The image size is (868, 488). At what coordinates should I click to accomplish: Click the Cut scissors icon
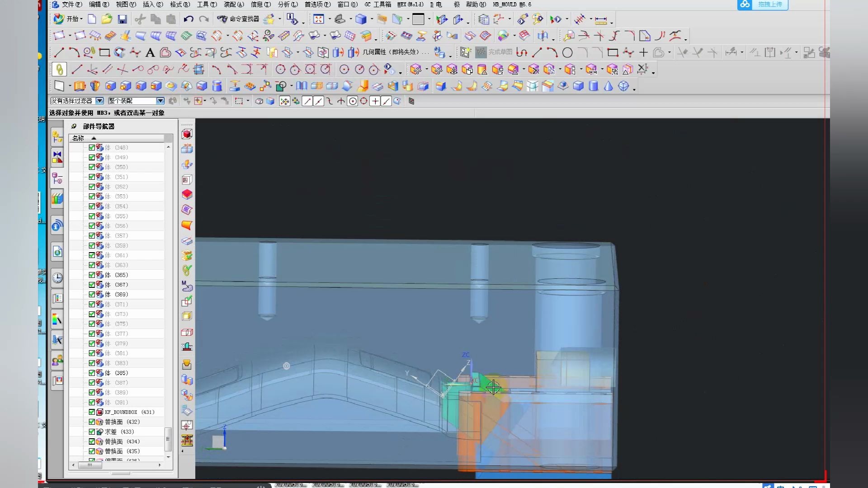point(140,19)
